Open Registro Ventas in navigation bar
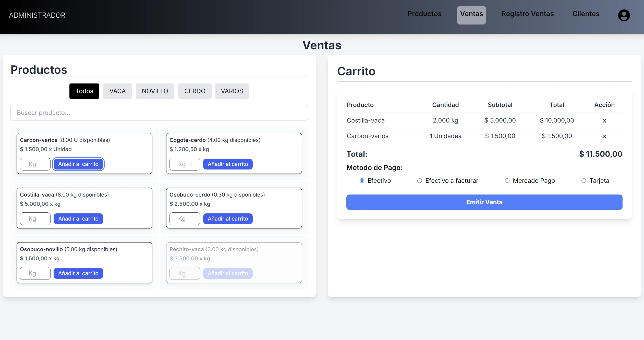 coord(528,14)
